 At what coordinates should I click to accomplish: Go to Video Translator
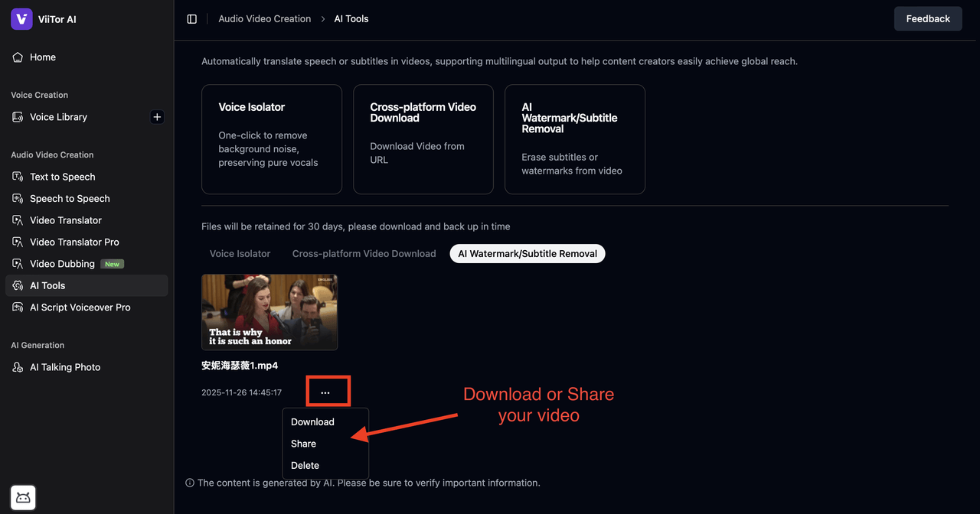coord(65,220)
